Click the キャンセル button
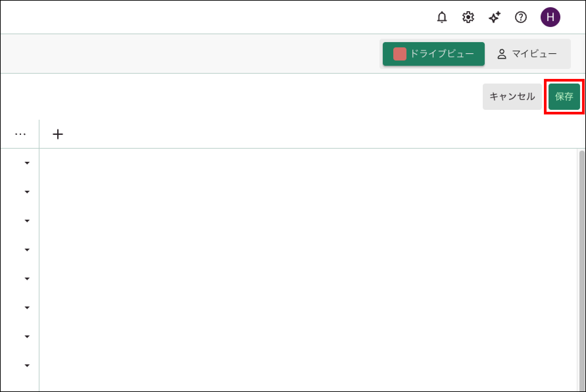This screenshot has height=392, width=586. click(512, 96)
